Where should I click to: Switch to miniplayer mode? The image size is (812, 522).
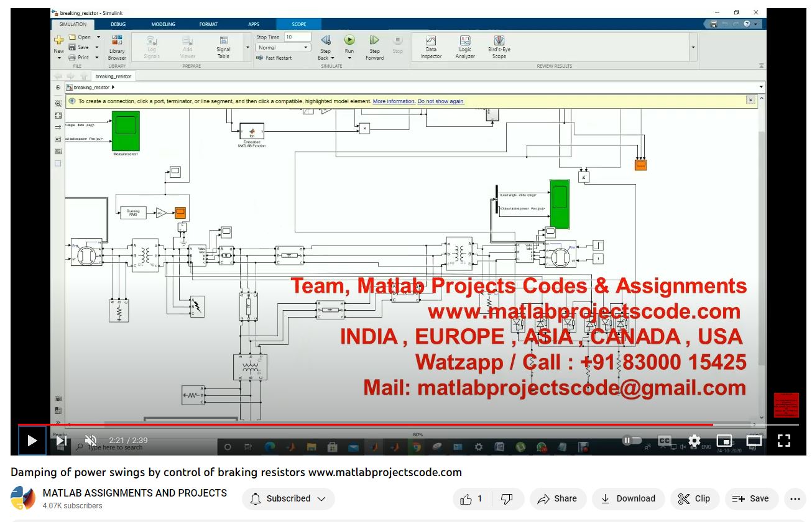724,441
